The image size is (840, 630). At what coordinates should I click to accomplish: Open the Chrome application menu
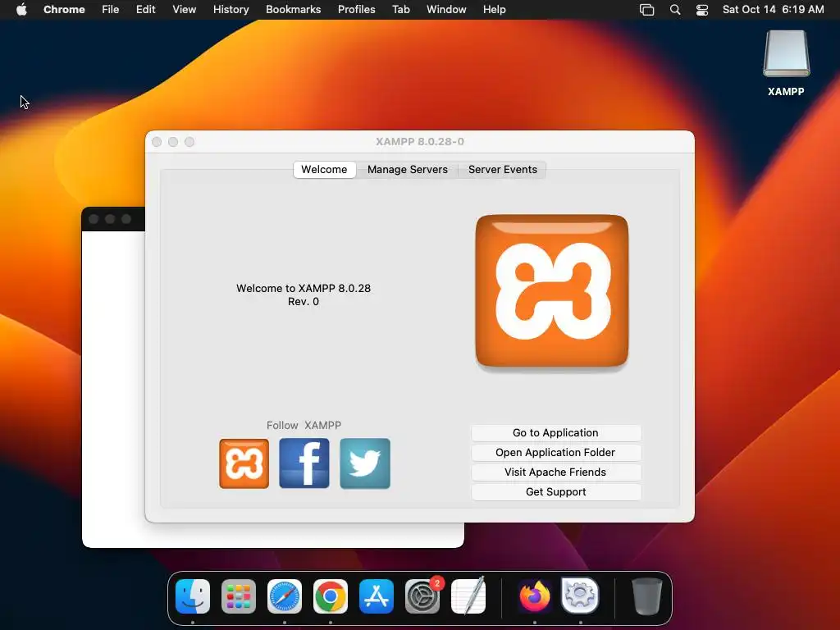tap(64, 10)
